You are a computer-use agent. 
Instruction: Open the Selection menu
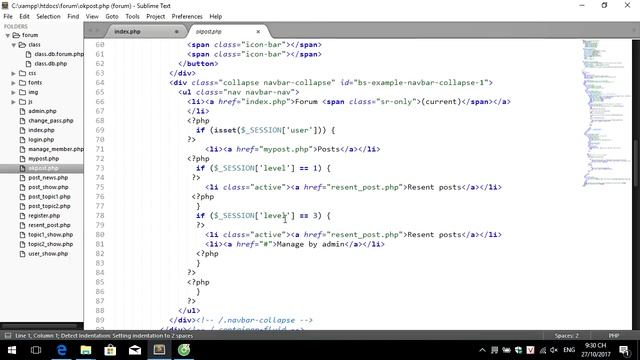click(x=48, y=16)
